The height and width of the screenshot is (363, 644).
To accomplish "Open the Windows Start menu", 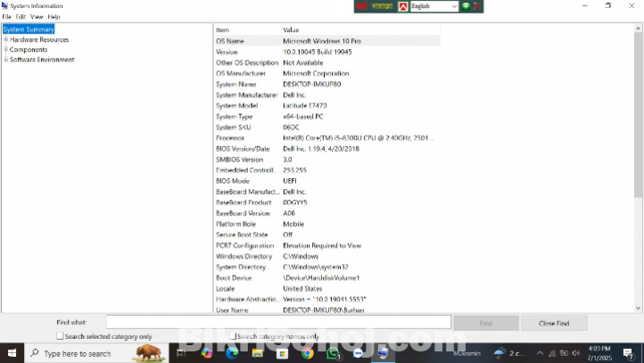I will [x=12, y=353].
